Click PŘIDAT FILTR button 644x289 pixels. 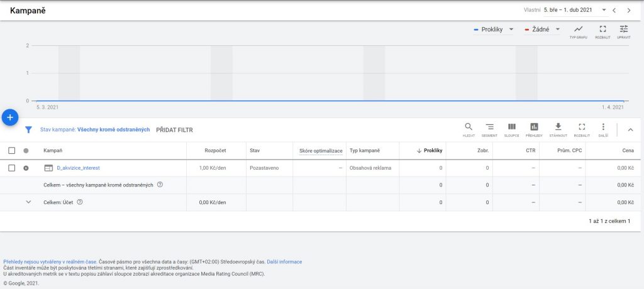(x=174, y=130)
